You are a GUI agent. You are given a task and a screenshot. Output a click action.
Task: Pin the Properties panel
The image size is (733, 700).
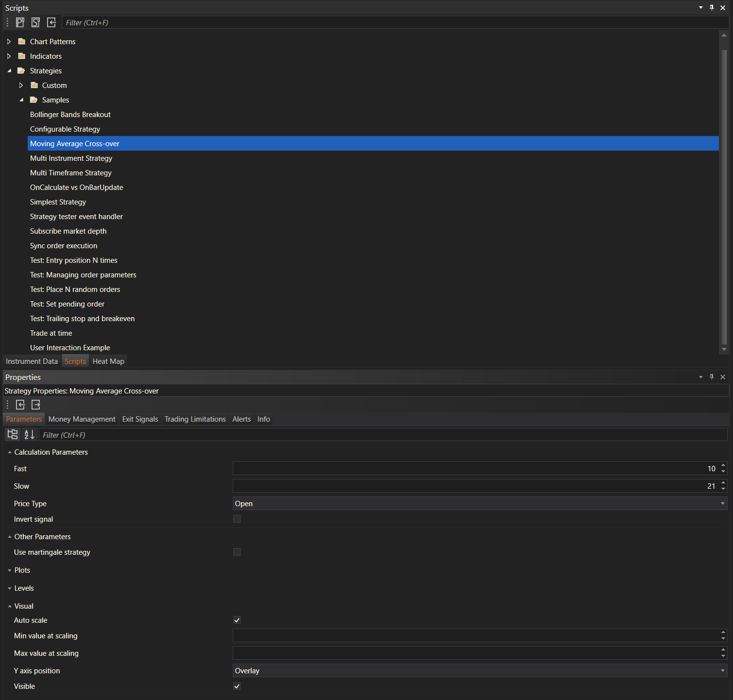(x=712, y=377)
